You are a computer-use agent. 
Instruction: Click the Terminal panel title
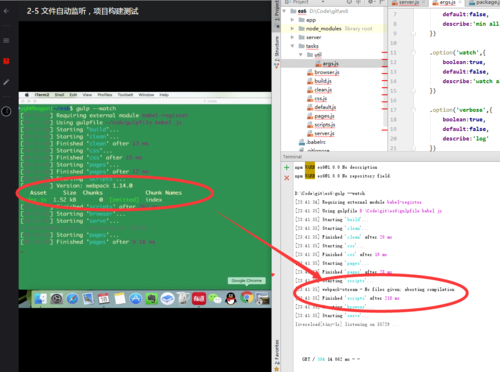pyautogui.click(x=292, y=157)
